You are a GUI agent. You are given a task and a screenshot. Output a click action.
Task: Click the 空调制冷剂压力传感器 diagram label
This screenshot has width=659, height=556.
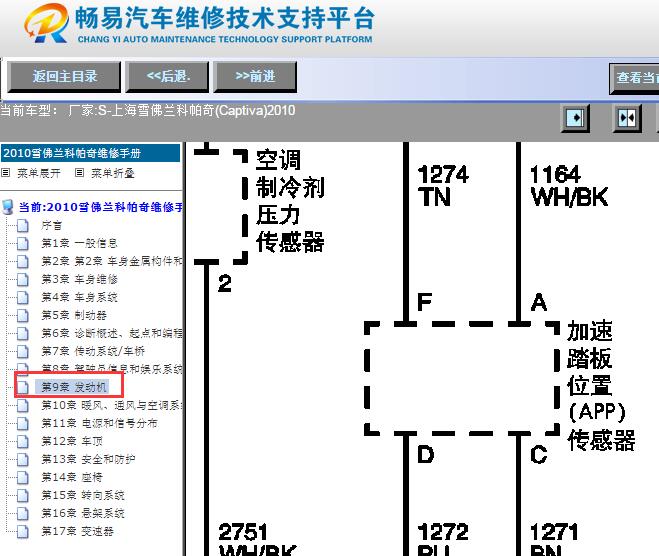[x=290, y=201]
